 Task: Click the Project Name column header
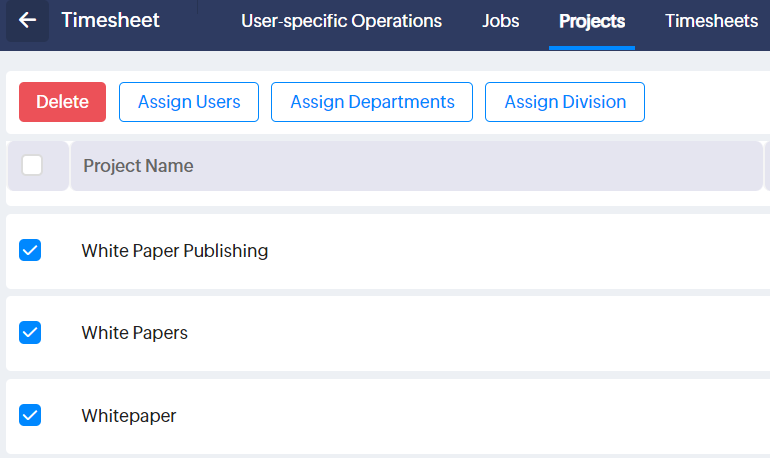coord(138,166)
